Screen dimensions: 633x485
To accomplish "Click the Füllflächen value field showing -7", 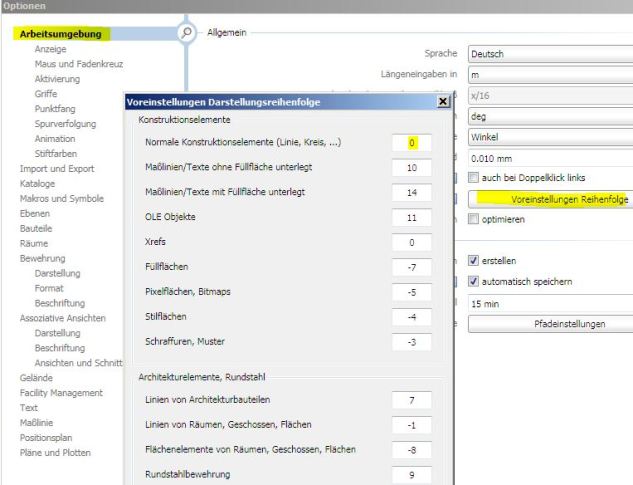I will click(x=411, y=268).
